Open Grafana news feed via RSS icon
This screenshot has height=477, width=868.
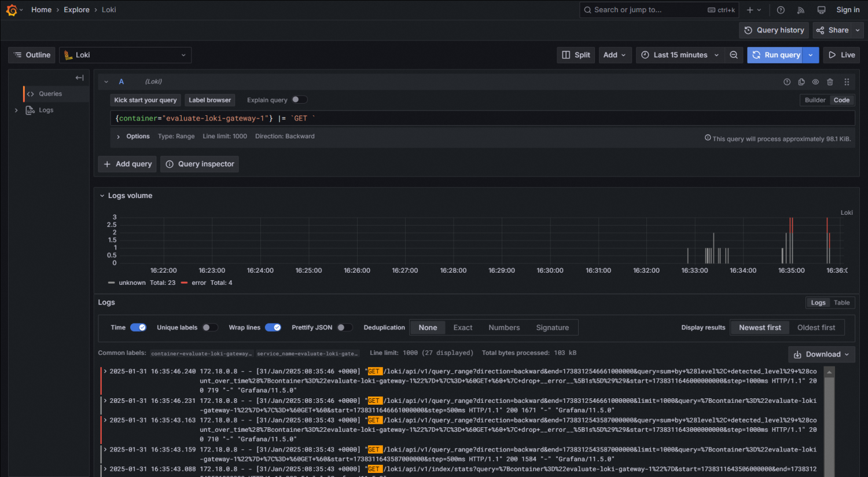click(x=800, y=9)
